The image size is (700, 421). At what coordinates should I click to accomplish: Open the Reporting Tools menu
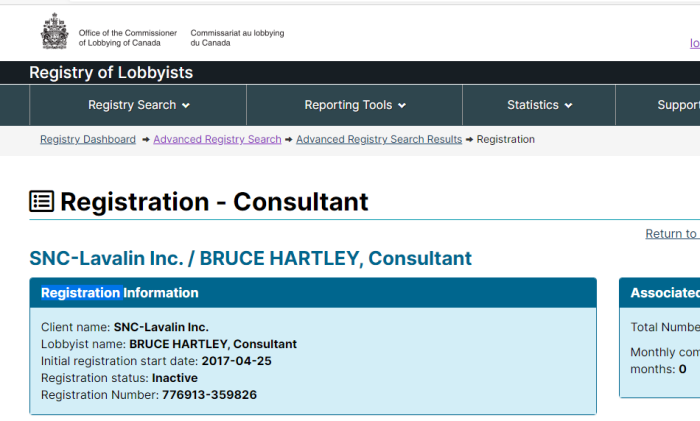pyautogui.click(x=354, y=105)
